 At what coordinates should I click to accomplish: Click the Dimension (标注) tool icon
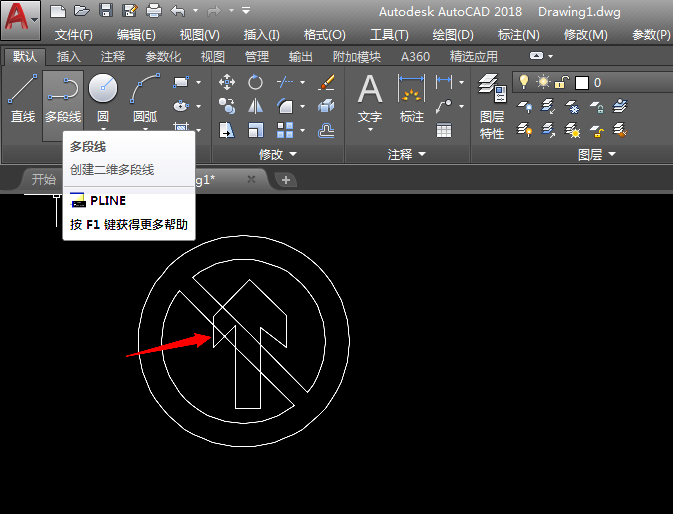412,98
